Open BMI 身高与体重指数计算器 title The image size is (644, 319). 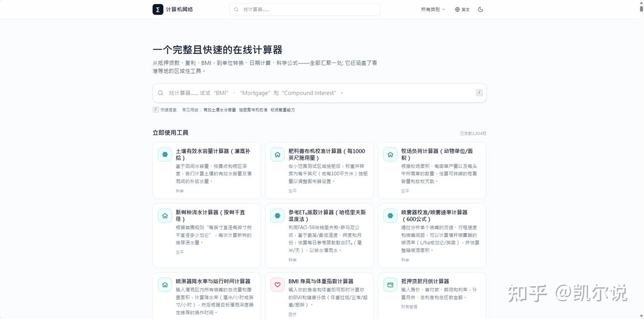tap(321, 281)
